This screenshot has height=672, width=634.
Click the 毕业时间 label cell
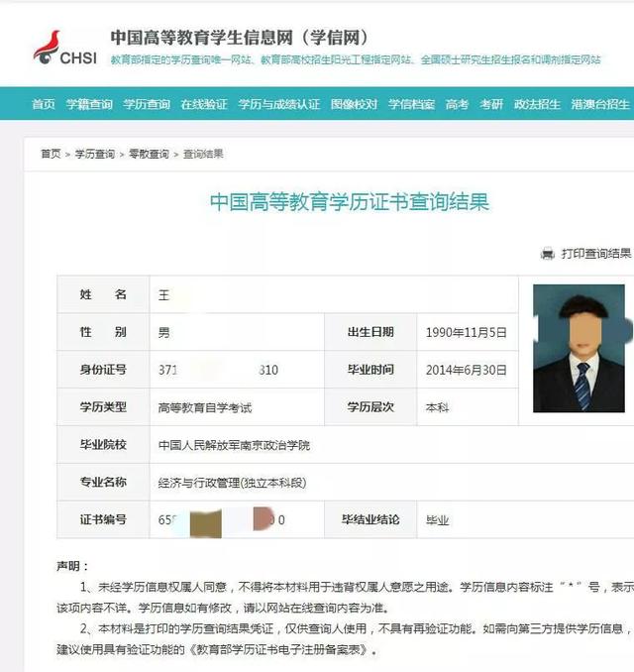pyautogui.click(x=370, y=370)
